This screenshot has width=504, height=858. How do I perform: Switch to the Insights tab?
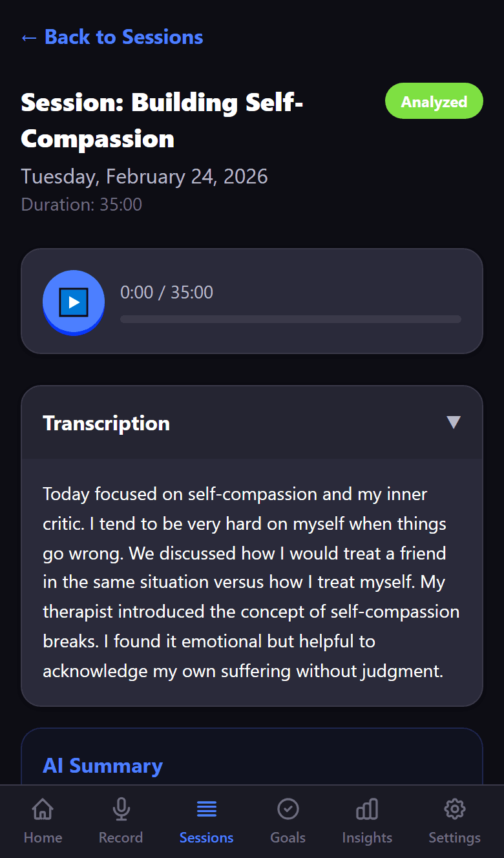(x=366, y=821)
